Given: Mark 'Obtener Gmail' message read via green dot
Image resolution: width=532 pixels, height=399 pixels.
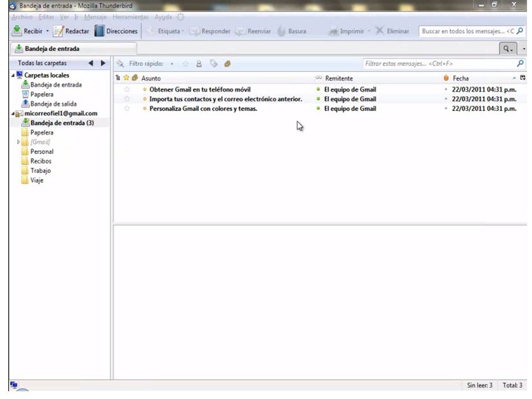Looking at the screenshot, I should 318,89.
